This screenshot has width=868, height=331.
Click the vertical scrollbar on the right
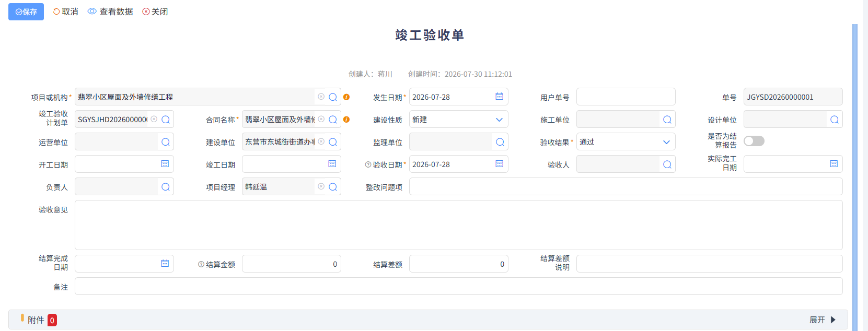pyautogui.click(x=855, y=176)
